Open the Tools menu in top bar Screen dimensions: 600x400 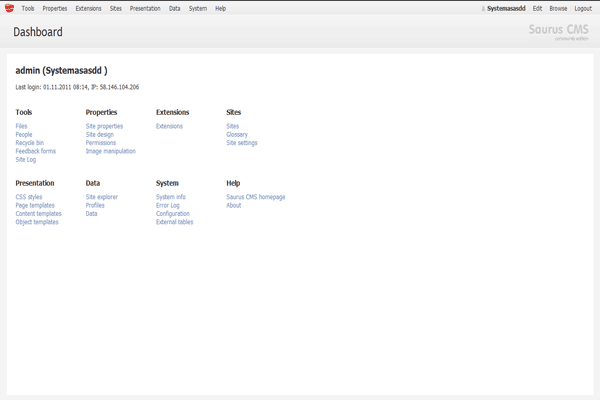coord(28,8)
